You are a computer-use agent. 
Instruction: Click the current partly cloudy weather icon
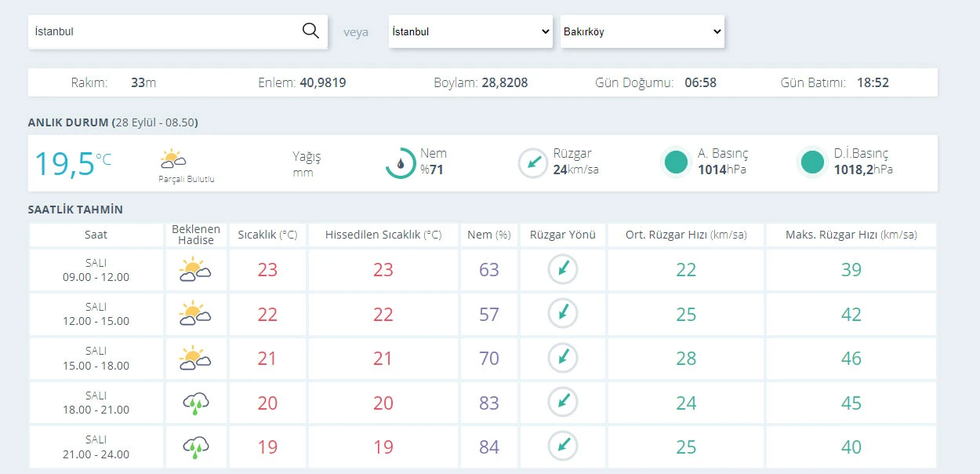tap(172, 159)
